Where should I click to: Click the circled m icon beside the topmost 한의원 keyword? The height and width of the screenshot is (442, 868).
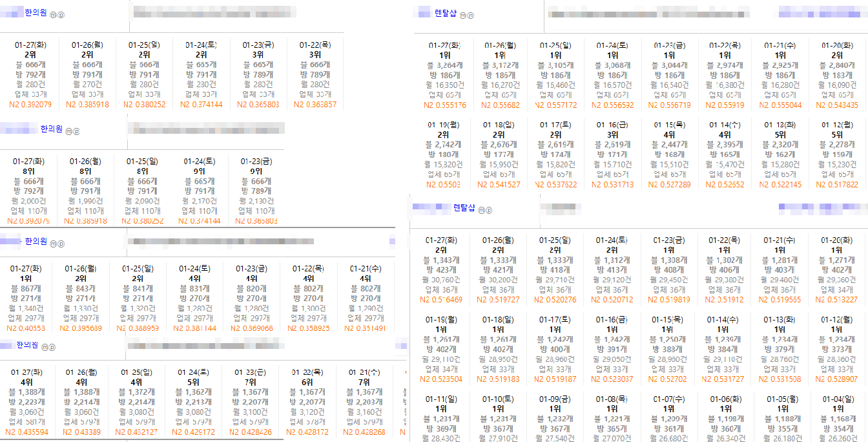(x=53, y=14)
